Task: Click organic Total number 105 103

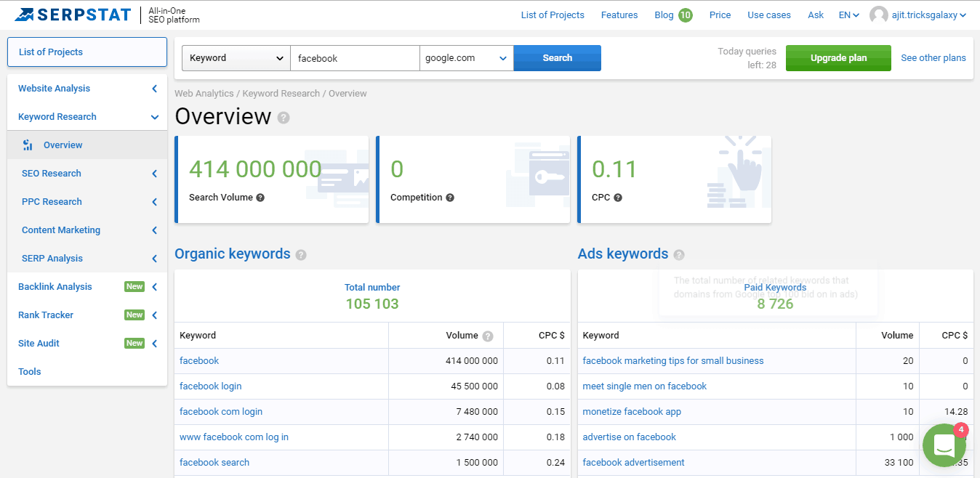Action: 372,304
